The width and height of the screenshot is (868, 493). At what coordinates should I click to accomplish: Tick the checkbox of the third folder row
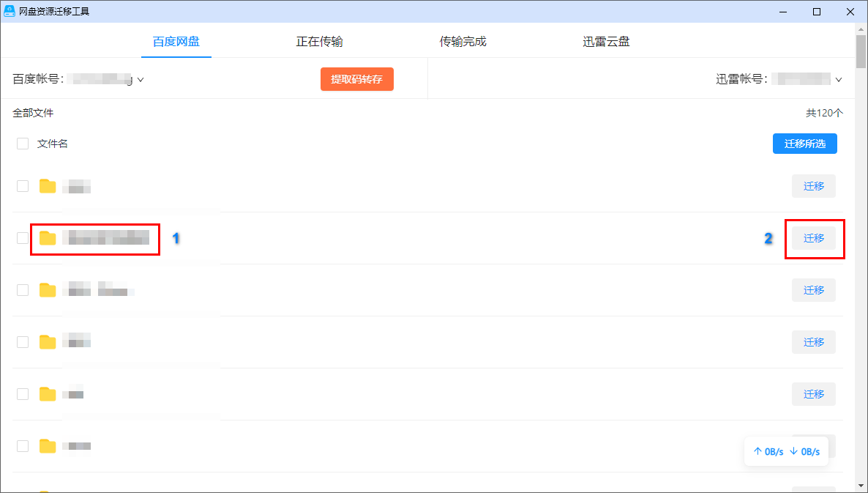pyautogui.click(x=23, y=290)
